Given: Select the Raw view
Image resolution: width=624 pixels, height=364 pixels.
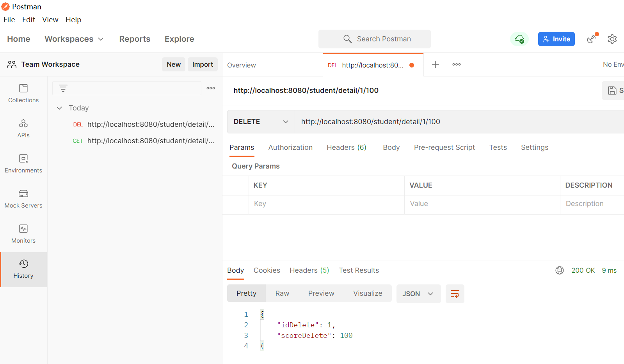Looking at the screenshot, I should point(282,293).
